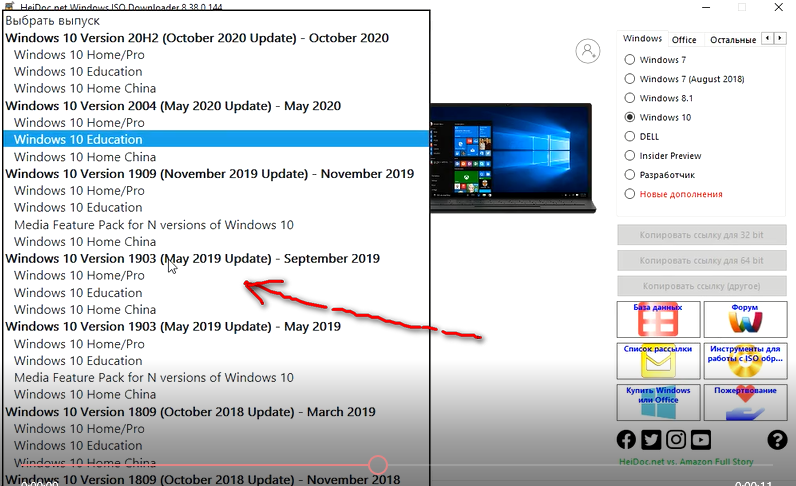Click the Выбрать выпуск placeholder entry
Screen dimensions: 796x486
[x=216, y=21]
